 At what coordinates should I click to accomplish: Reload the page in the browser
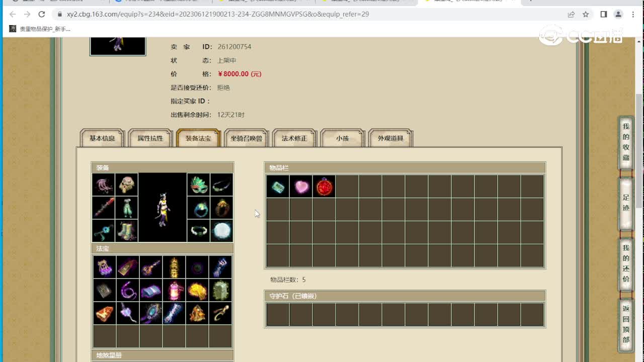42,14
